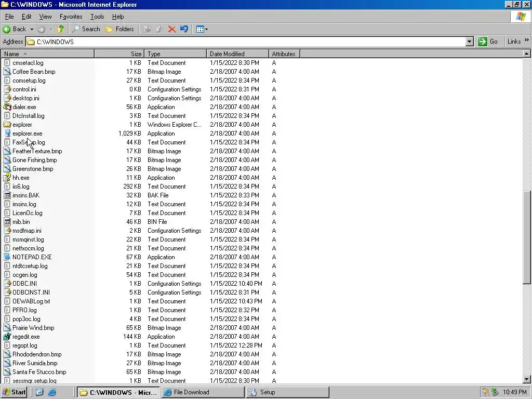This screenshot has width=532, height=399.
Task: Select the Prairie Wind.bmp icon
Action: click(7, 328)
